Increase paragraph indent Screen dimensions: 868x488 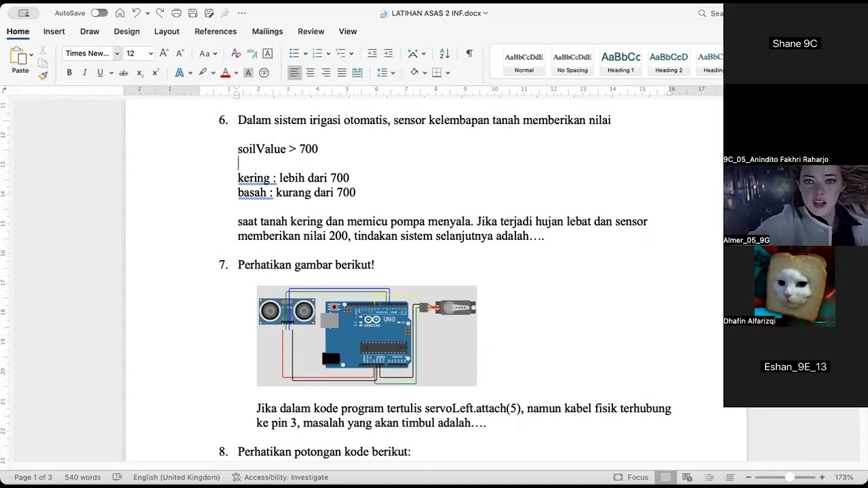coord(388,54)
